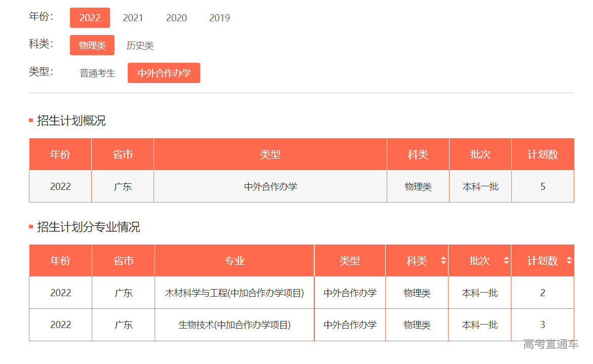
Task: Click sort arrows in 批次 header
Action: point(506,261)
